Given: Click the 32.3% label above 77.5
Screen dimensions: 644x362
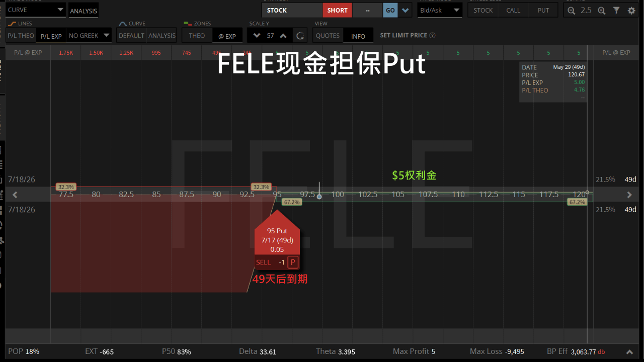Looking at the screenshot, I should (66, 187).
